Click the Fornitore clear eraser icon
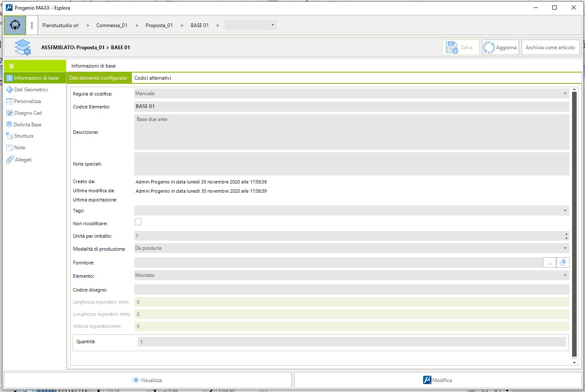This screenshot has height=392, width=585. pyautogui.click(x=563, y=263)
